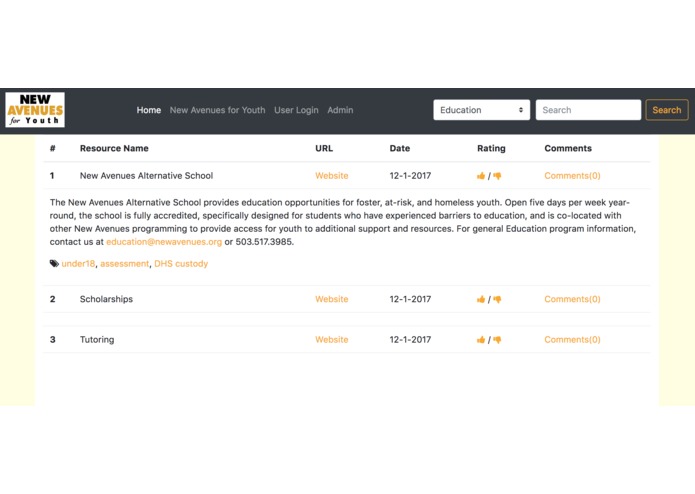Filter by the DHS custody tag

[181, 264]
